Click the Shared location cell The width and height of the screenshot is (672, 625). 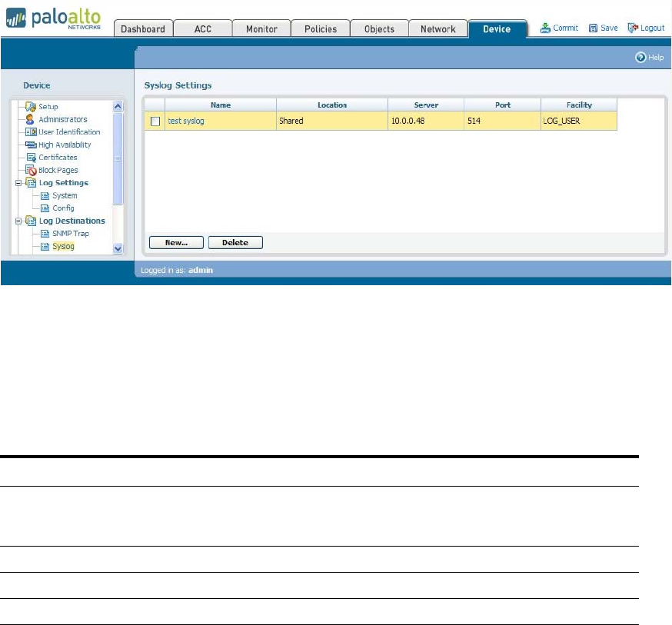click(332, 121)
